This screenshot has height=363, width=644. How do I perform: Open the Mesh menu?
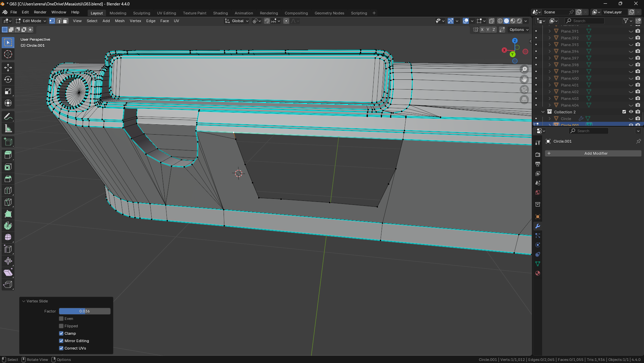click(x=119, y=21)
